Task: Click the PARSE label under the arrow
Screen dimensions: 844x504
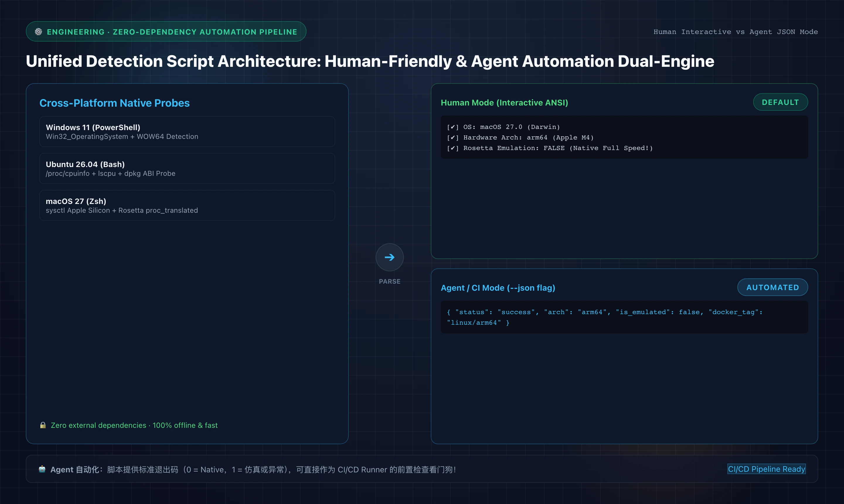Action: pos(389,282)
